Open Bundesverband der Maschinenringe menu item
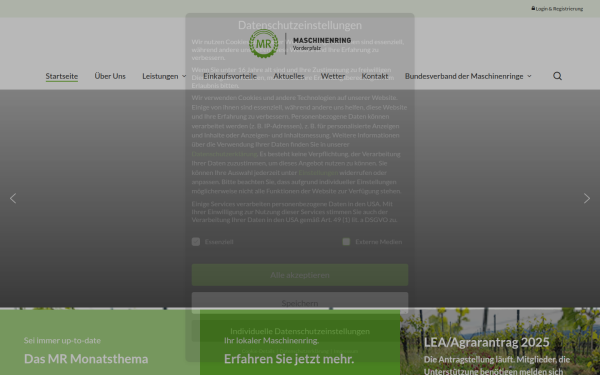600x375 pixels. pos(464,76)
